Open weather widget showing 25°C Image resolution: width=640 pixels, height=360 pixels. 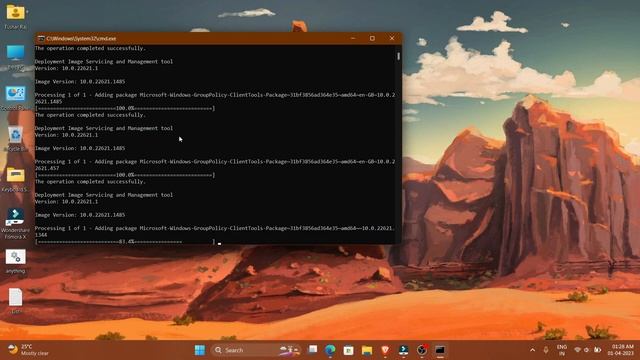coord(29,350)
